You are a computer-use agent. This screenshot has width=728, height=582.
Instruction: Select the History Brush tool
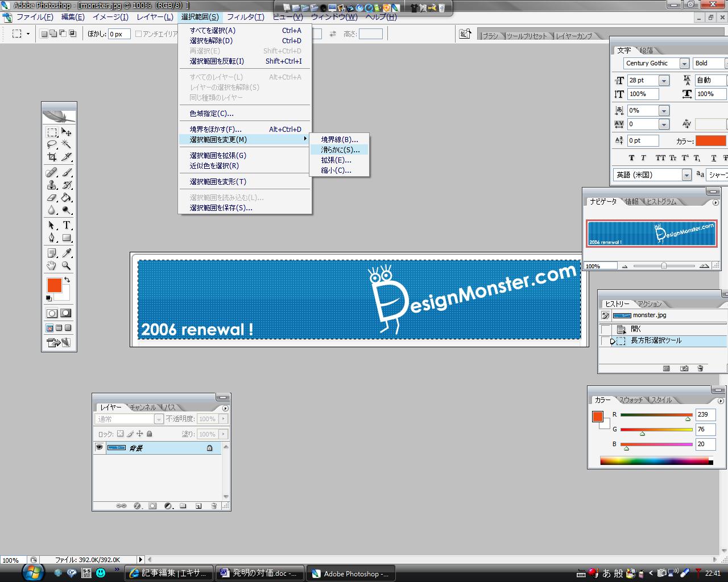point(67,185)
